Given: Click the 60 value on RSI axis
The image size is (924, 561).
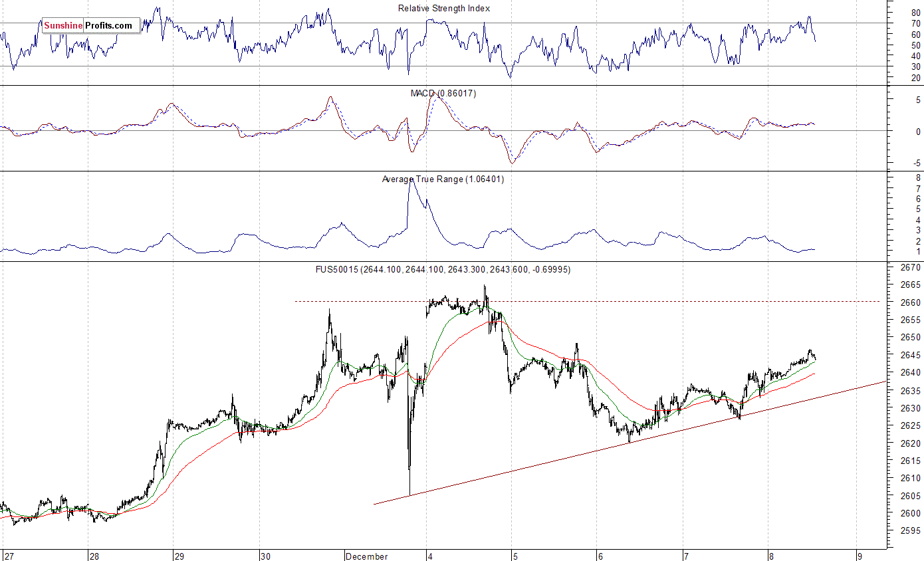Looking at the screenshot, I should 916,35.
